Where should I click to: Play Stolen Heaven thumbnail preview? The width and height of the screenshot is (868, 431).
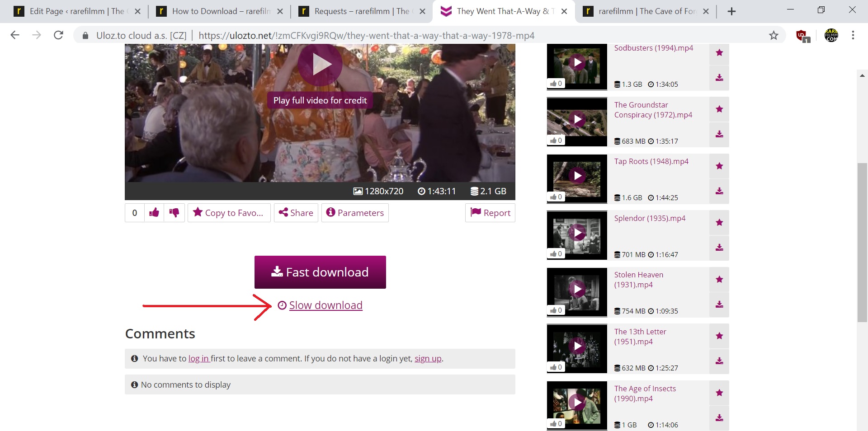click(x=577, y=289)
